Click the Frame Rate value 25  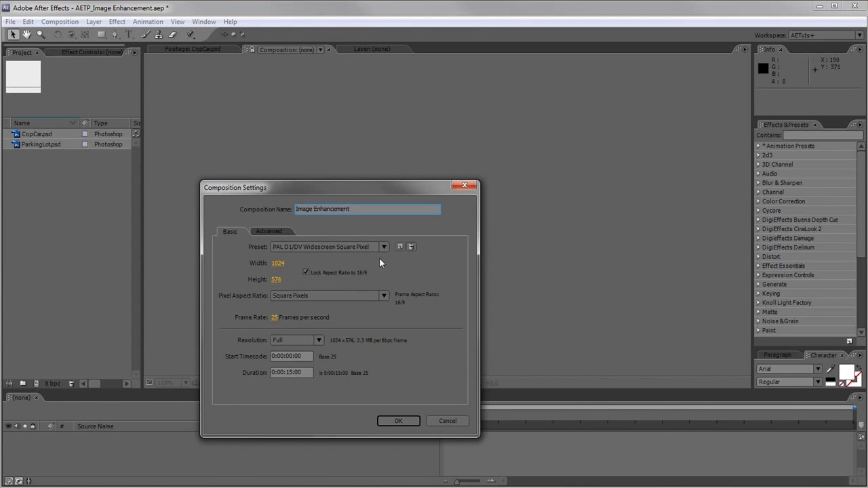[x=275, y=317]
